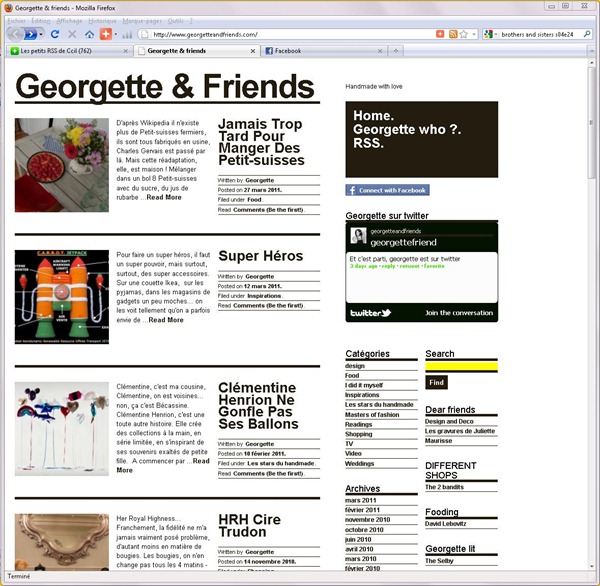Open The 2 bandits shop link
Viewport: 600px width, 586px height.
444,487
